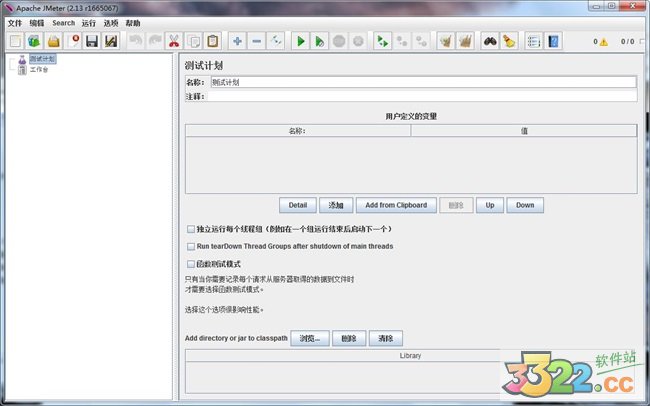This screenshot has height=406, width=650.
Task: Click the Copy toolbar icon
Action: pyautogui.click(x=193, y=41)
